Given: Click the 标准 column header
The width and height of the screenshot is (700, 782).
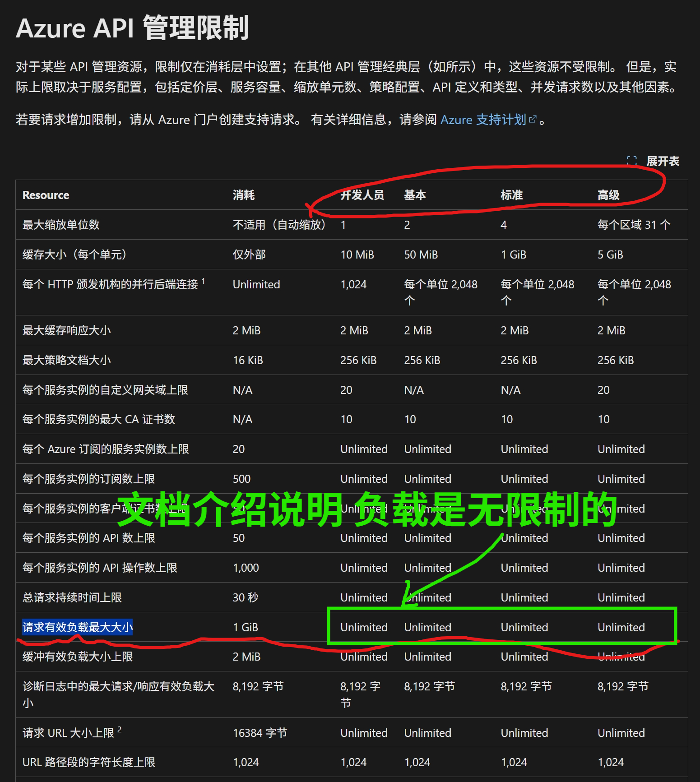Looking at the screenshot, I should [x=511, y=195].
